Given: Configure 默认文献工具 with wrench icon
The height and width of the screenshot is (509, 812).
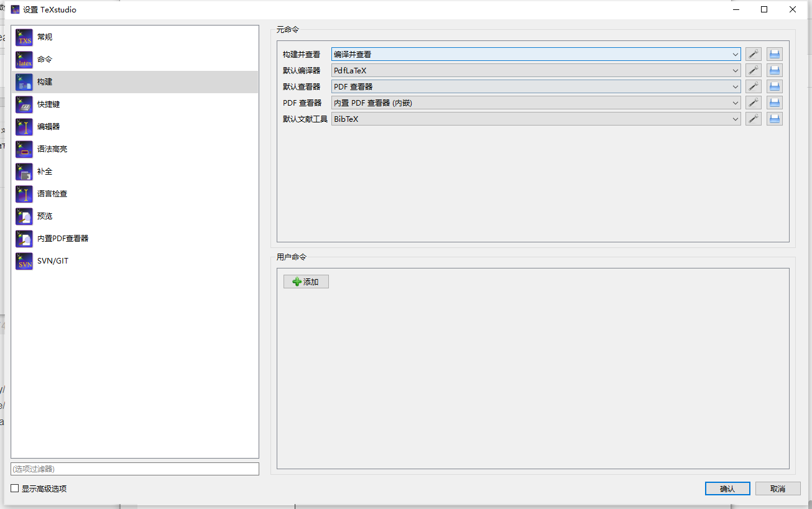Looking at the screenshot, I should tap(754, 119).
